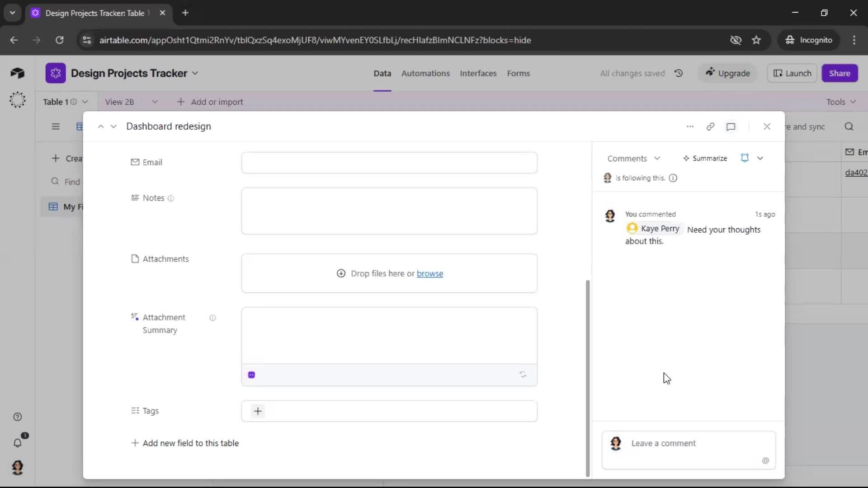Open the info icon beside 'is following this'
This screenshot has height=488, width=868.
click(x=673, y=178)
